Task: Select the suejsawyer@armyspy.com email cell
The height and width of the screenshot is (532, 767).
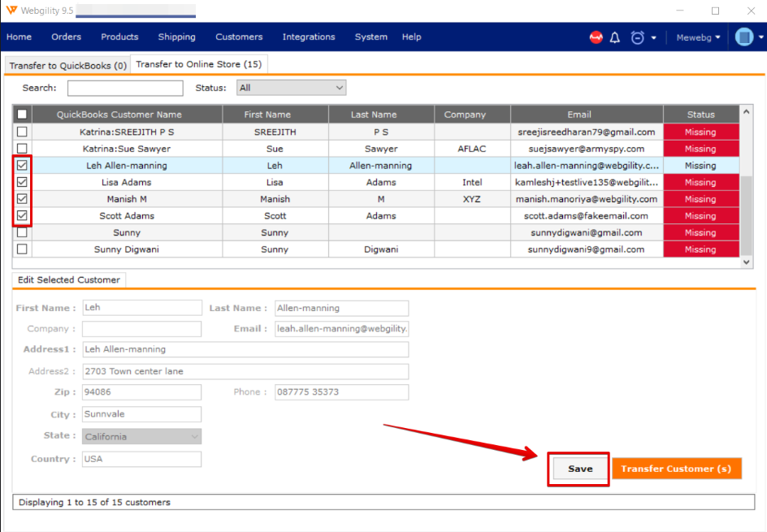Action: [x=587, y=149]
